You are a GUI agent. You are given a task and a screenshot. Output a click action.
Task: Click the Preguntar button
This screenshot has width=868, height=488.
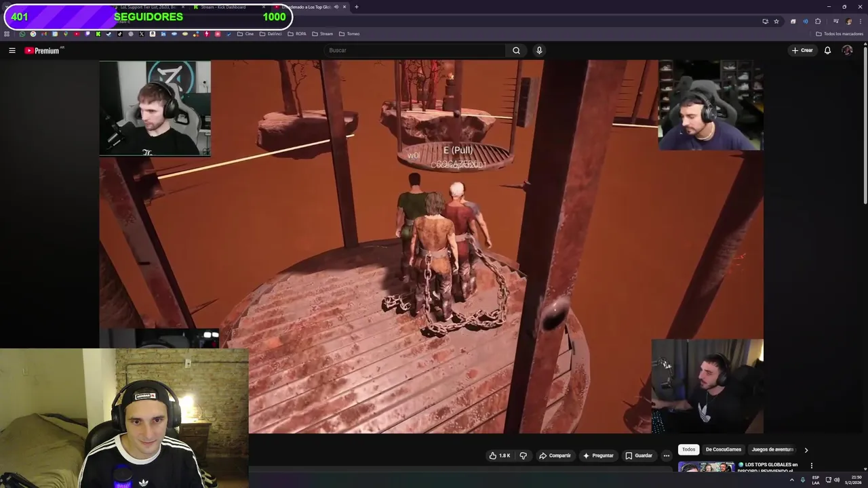click(x=597, y=455)
